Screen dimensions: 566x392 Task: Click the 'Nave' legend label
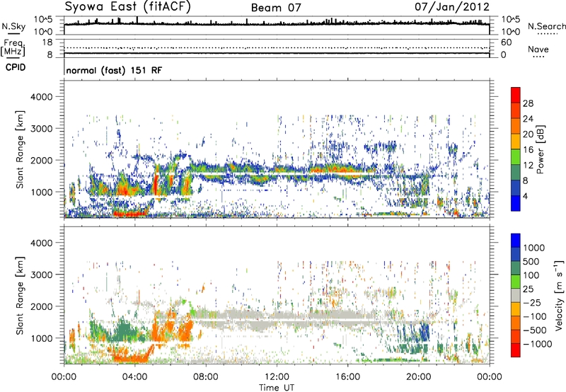(x=538, y=49)
